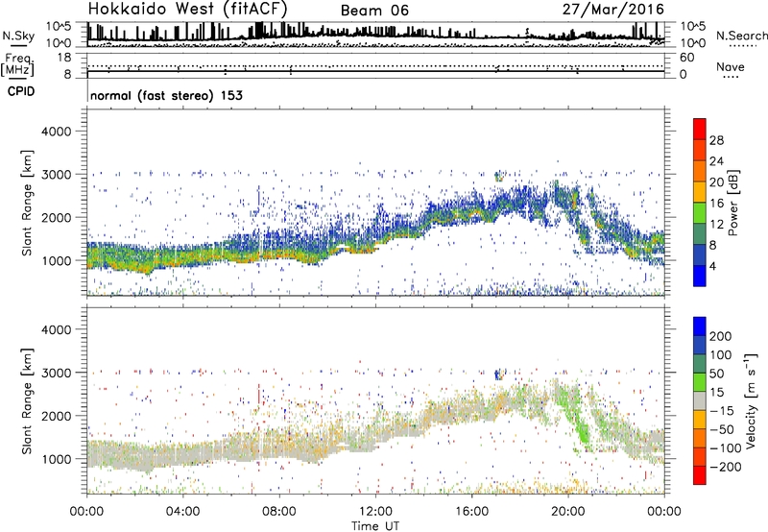768x532 pixels.
Task: Click the gray swatch of the velocity color bar
Action: point(700,401)
